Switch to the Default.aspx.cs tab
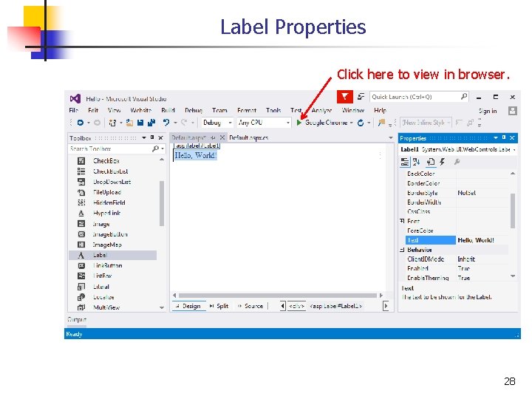This screenshot has height=399, width=532. (249, 137)
